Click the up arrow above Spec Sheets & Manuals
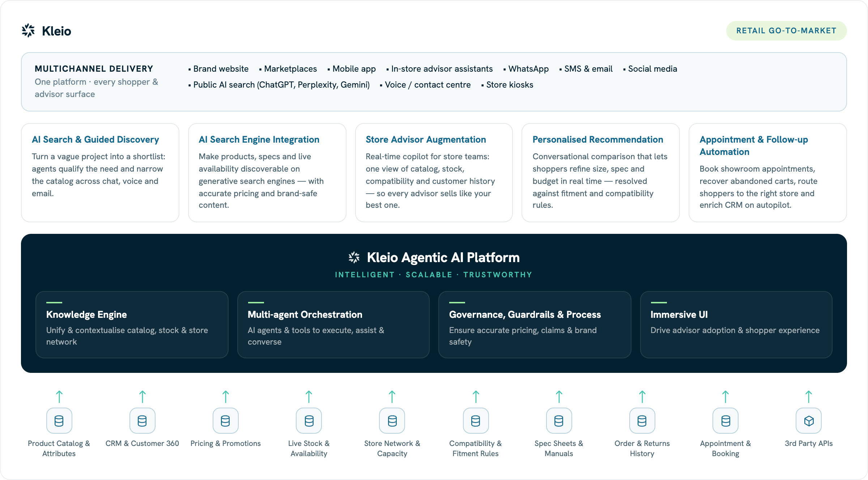 pos(559,397)
